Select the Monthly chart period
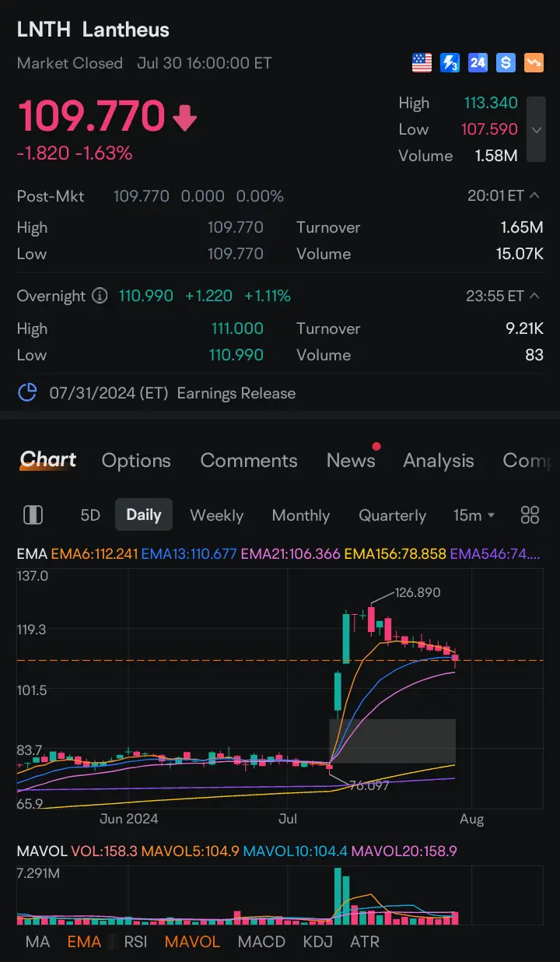 [301, 515]
